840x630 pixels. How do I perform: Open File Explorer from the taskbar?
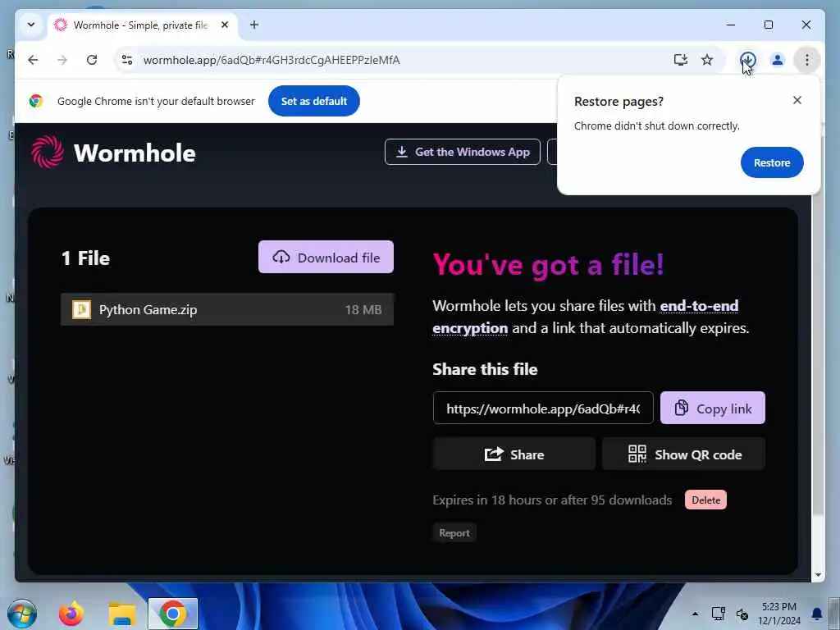click(122, 614)
